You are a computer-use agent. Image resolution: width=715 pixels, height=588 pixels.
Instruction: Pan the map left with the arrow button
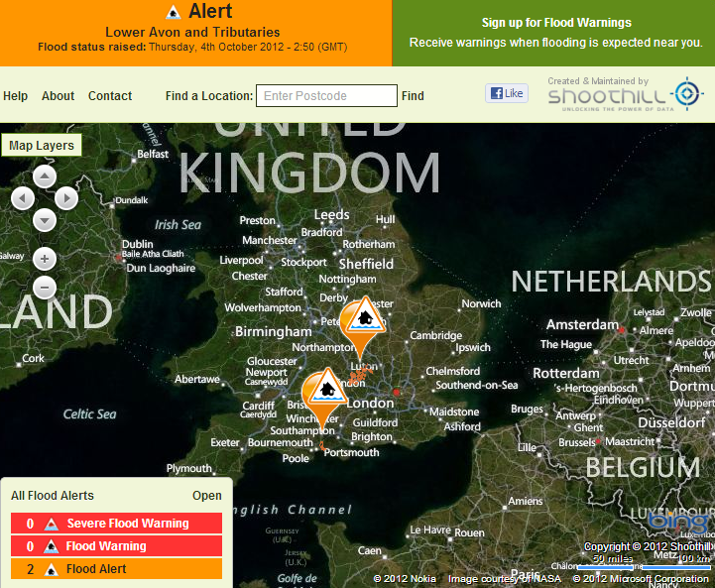(23, 198)
